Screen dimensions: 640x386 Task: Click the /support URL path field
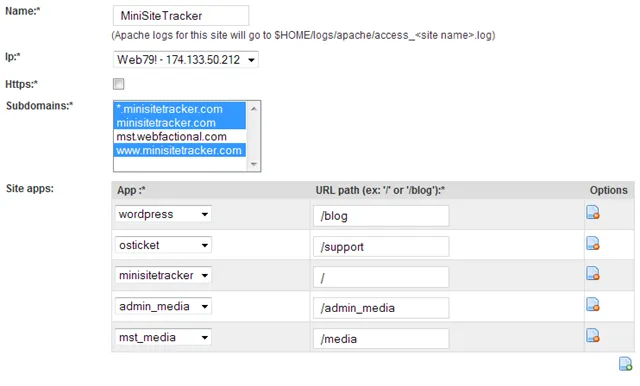pos(381,247)
